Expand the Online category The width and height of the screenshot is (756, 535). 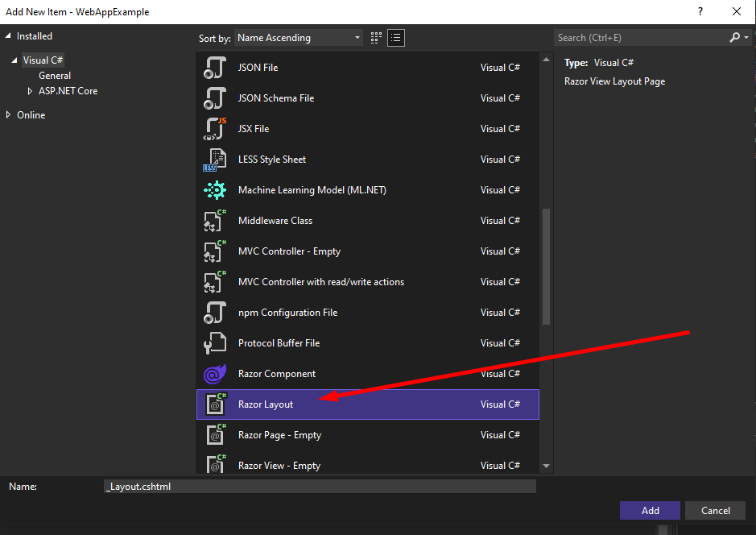pos(9,115)
